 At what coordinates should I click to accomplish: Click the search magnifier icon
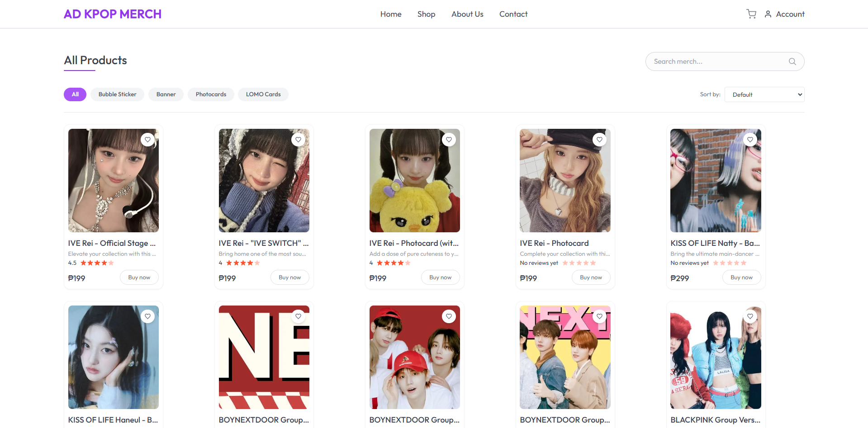pos(792,61)
